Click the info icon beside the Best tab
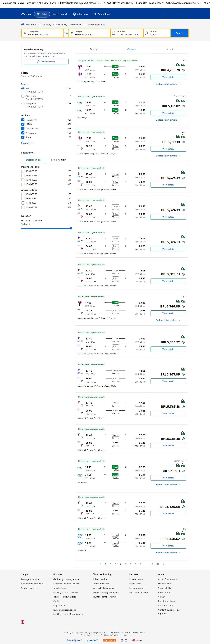Viewport: 210px width, 644px height. click(97, 49)
